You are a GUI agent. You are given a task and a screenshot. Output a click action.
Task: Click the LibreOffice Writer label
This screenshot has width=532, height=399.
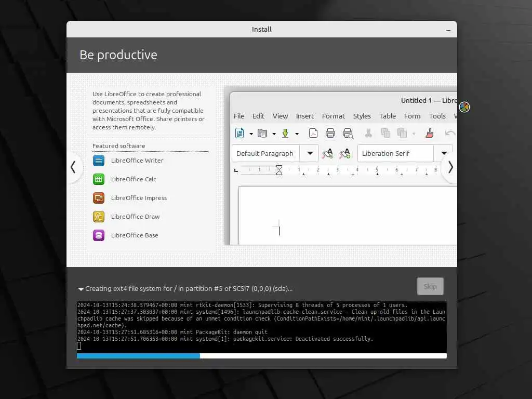137,161
